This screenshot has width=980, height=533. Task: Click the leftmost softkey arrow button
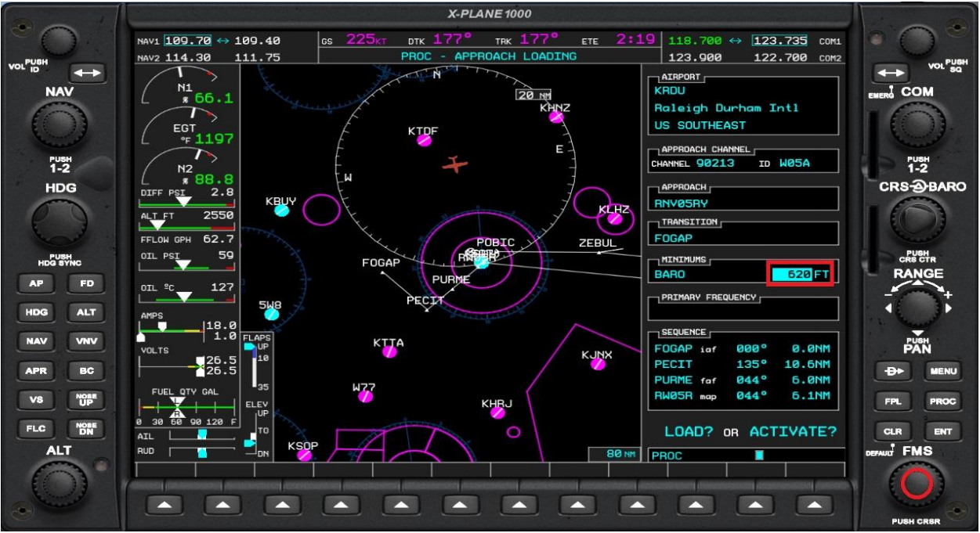tap(165, 505)
